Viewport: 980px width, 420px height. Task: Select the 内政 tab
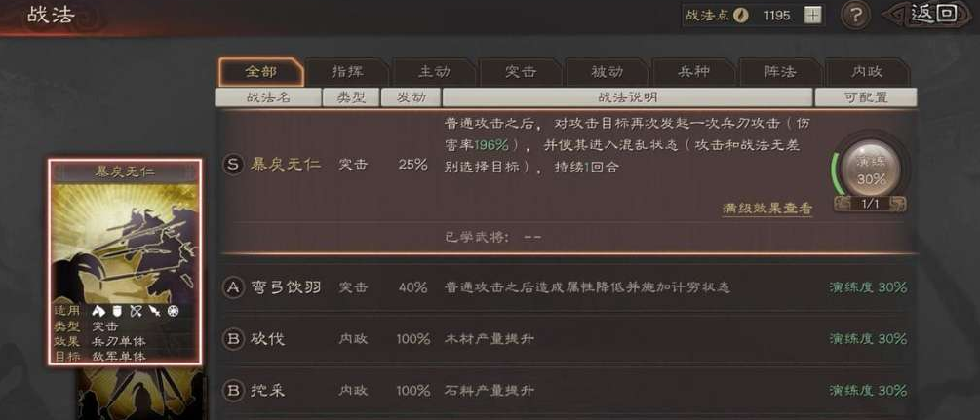click(x=866, y=72)
